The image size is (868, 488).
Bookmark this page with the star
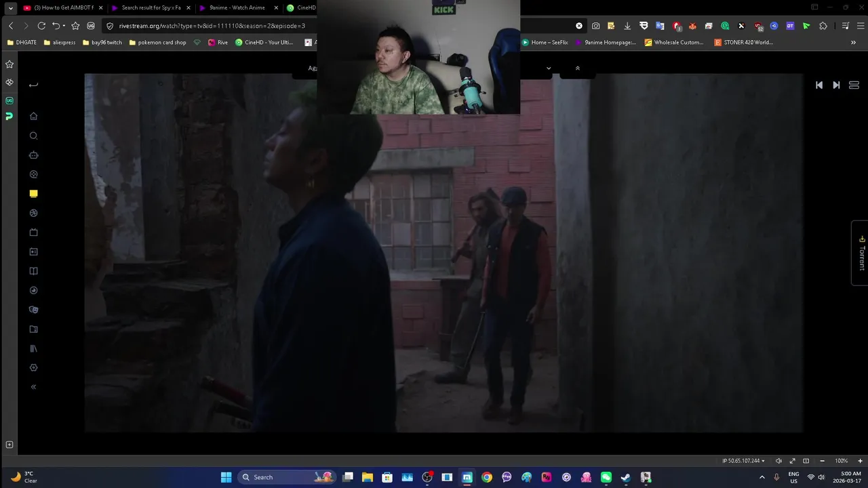pyautogui.click(x=75, y=26)
